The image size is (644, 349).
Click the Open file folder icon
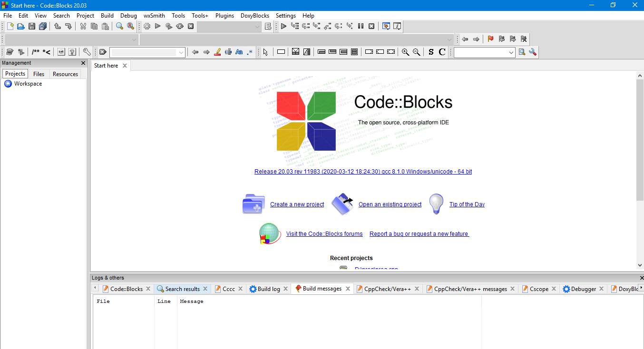[x=21, y=26]
